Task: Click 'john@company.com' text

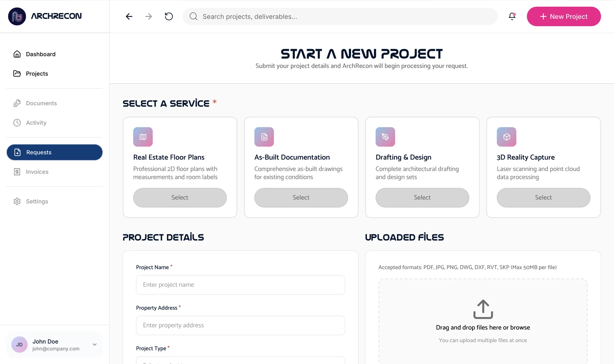Action: (56, 349)
